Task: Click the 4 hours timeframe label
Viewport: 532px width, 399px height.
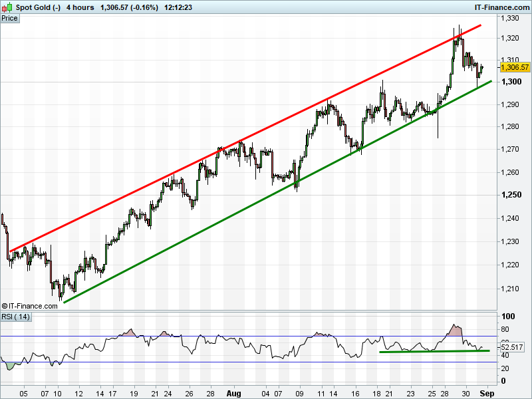Action: point(80,7)
